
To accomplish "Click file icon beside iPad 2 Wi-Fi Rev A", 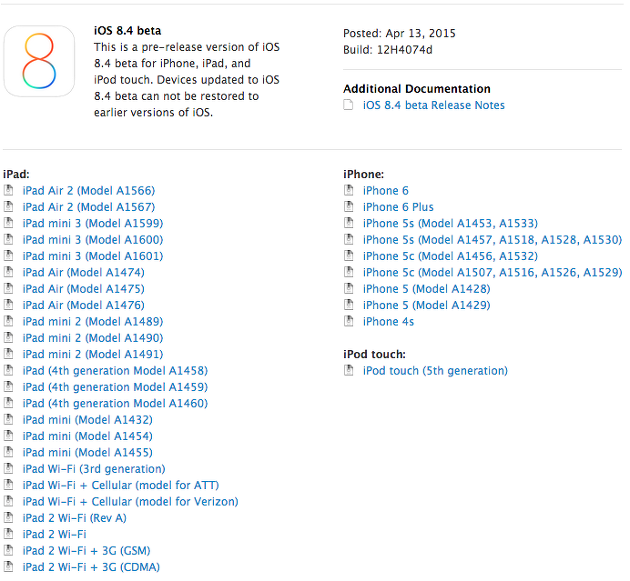I will 8,518.
